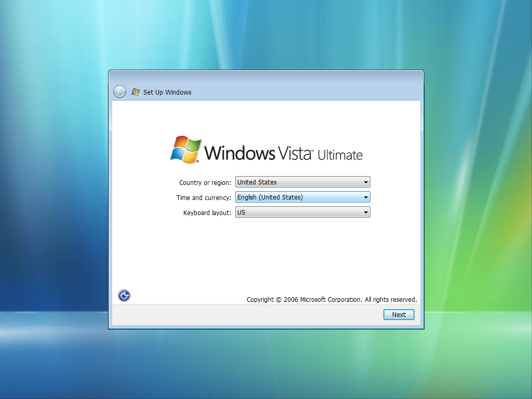Open the Ease of Access icon

pos(124,296)
